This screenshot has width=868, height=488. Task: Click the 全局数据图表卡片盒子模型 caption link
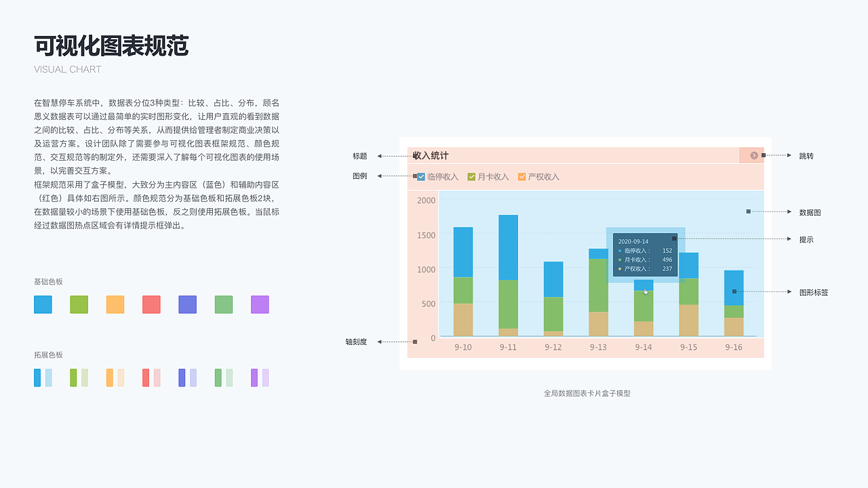pyautogui.click(x=587, y=393)
